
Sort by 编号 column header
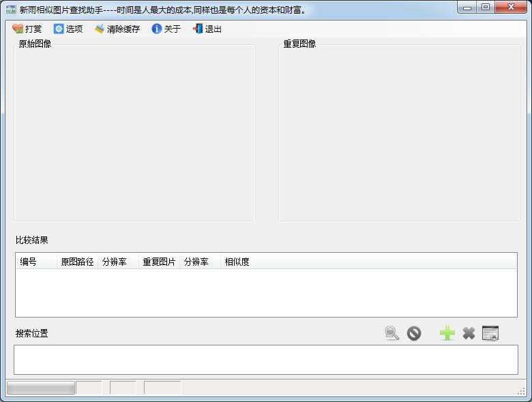pos(36,262)
